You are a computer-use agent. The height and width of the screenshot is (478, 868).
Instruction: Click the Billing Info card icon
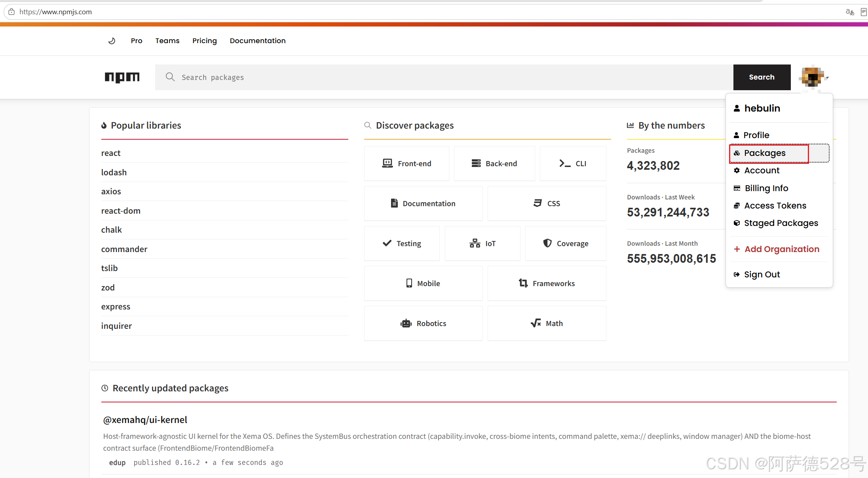click(x=737, y=188)
